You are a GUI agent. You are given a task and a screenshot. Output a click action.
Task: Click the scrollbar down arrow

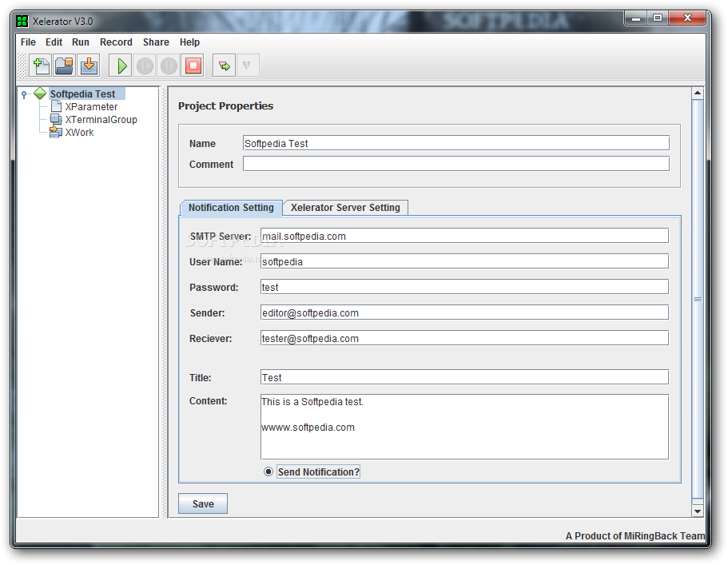(698, 511)
